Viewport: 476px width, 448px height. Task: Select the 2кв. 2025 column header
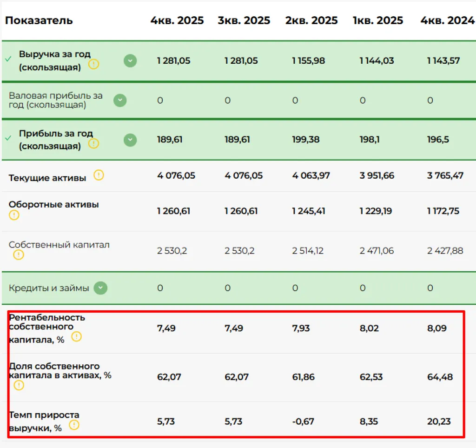[x=312, y=20]
